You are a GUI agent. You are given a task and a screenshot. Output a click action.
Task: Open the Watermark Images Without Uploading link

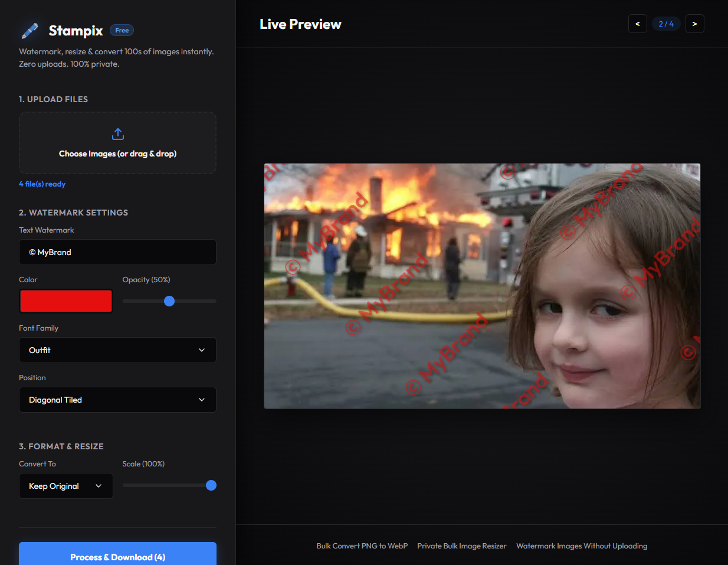point(582,546)
